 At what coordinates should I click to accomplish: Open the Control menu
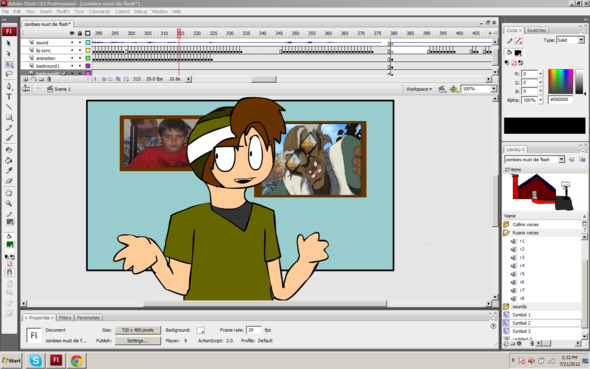122,12
